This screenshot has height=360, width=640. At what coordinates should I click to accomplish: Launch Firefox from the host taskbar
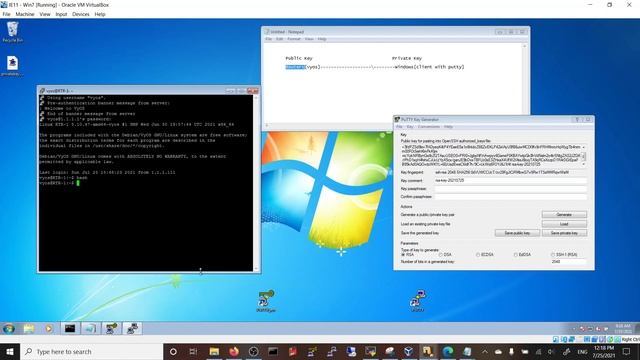coord(233,351)
